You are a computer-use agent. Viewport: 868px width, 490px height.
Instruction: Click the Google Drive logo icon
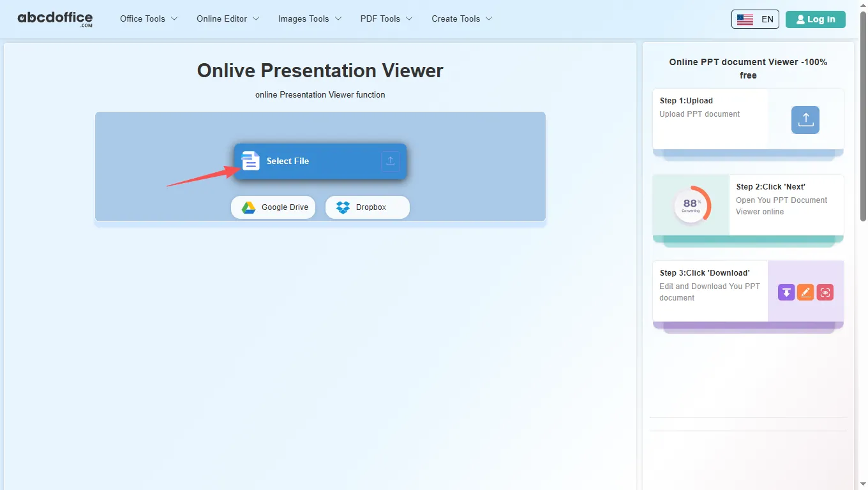248,207
